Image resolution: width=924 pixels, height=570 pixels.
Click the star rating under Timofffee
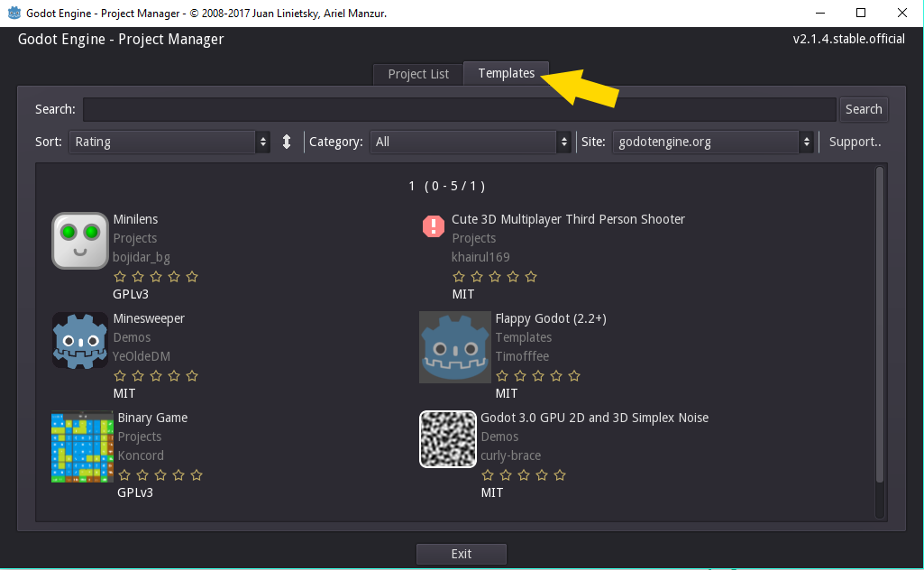538,375
